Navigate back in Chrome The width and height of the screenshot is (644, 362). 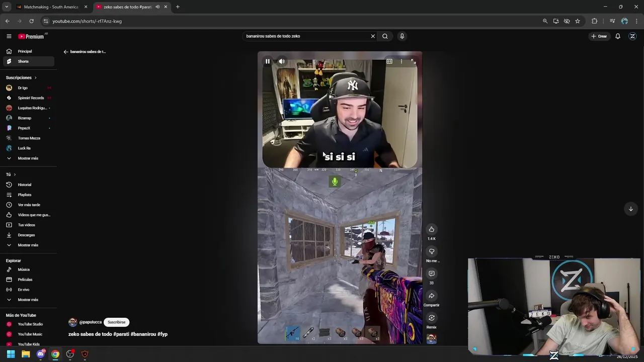click(x=7, y=21)
